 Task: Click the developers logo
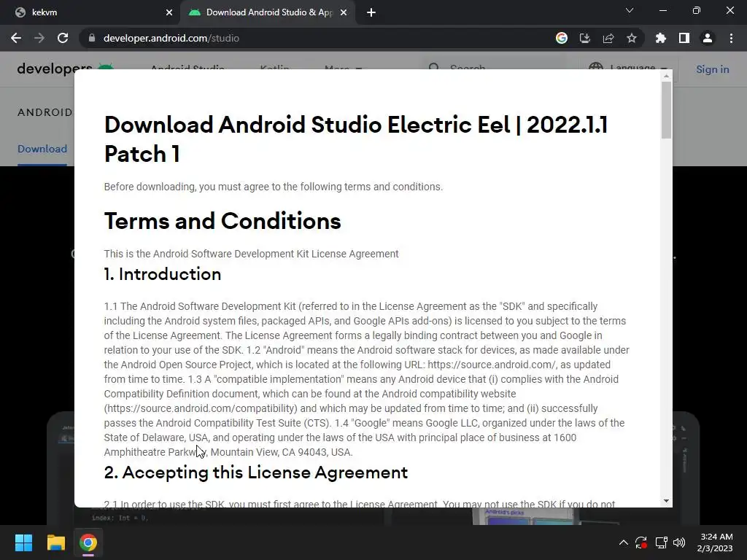click(x=65, y=69)
